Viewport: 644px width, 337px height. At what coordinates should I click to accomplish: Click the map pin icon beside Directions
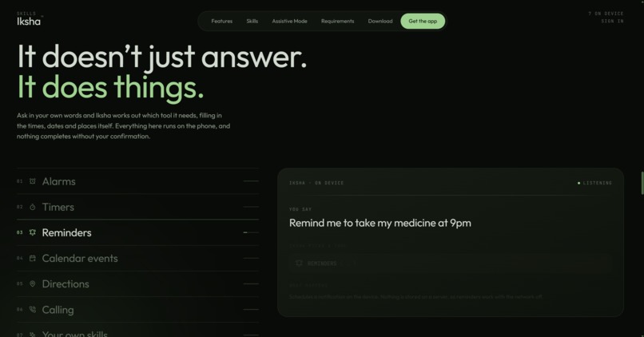(33, 283)
